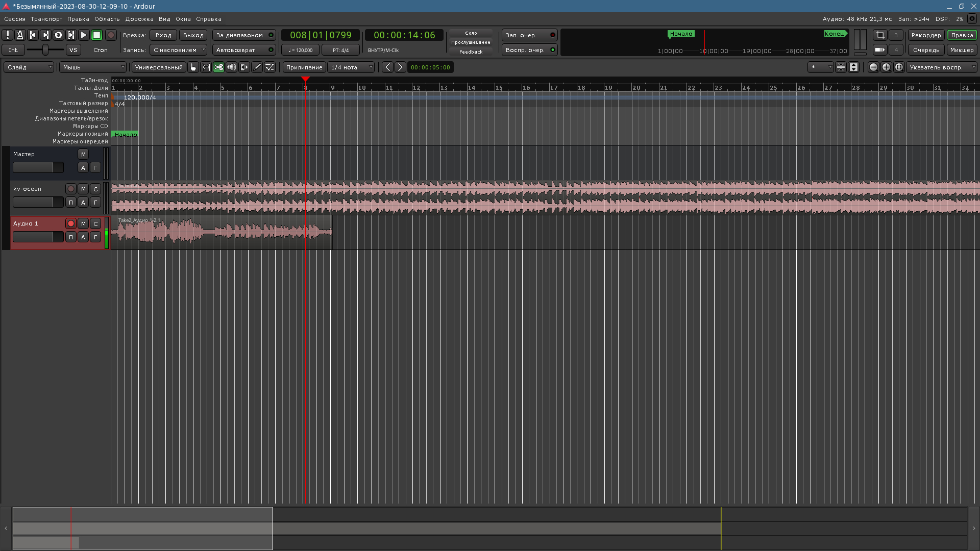980x551 pixels.
Task: Select the Grab hand tool
Action: pos(193,67)
